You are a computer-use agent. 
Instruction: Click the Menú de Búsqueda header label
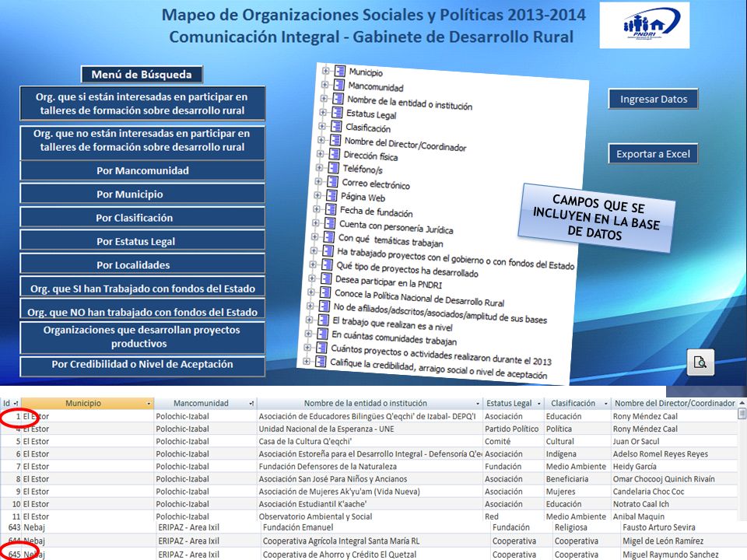click(x=142, y=75)
